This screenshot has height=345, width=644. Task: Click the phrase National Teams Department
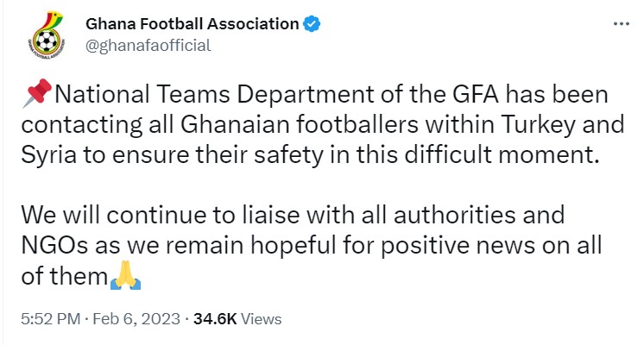click(x=214, y=94)
